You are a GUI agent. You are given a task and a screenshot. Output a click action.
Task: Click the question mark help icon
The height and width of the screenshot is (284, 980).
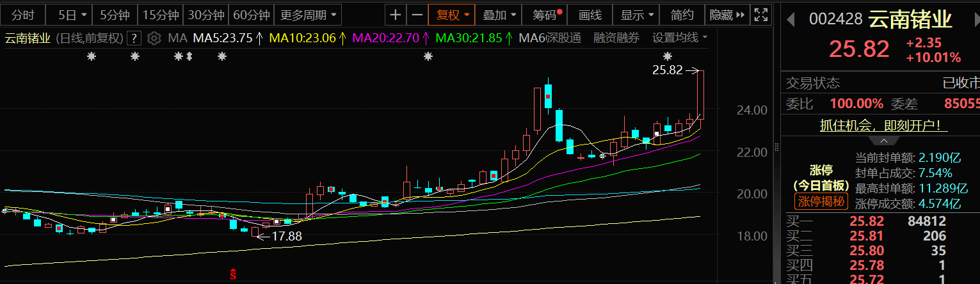coord(134,38)
